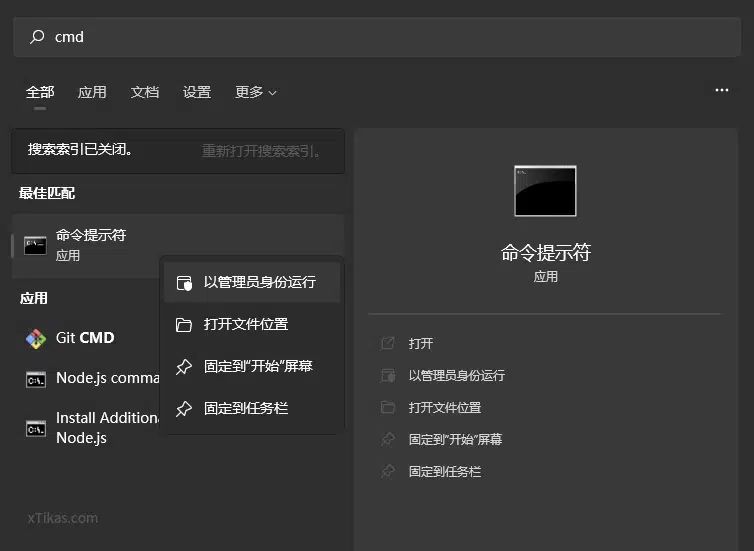The width and height of the screenshot is (754, 551).
Task: Click pin icon beside 固定到任务栏 in context menu
Action: [184, 409]
